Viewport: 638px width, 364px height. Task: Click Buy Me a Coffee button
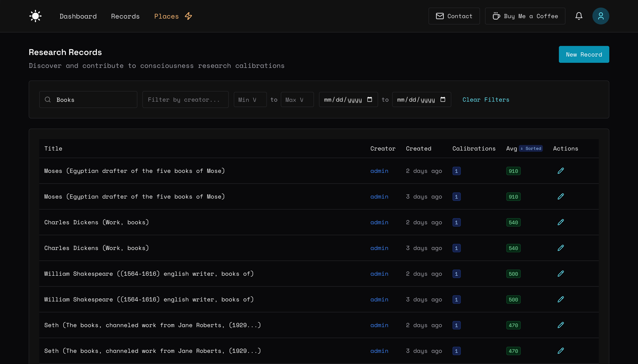pyautogui.click(x=525, y=16)
